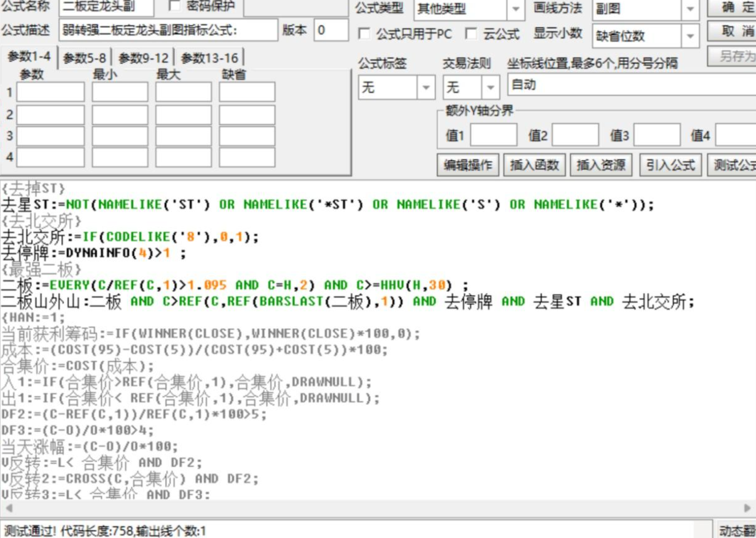Click the horizontal scrollbar left arrow
Screen dimensions: 756x538
[8, 508]
